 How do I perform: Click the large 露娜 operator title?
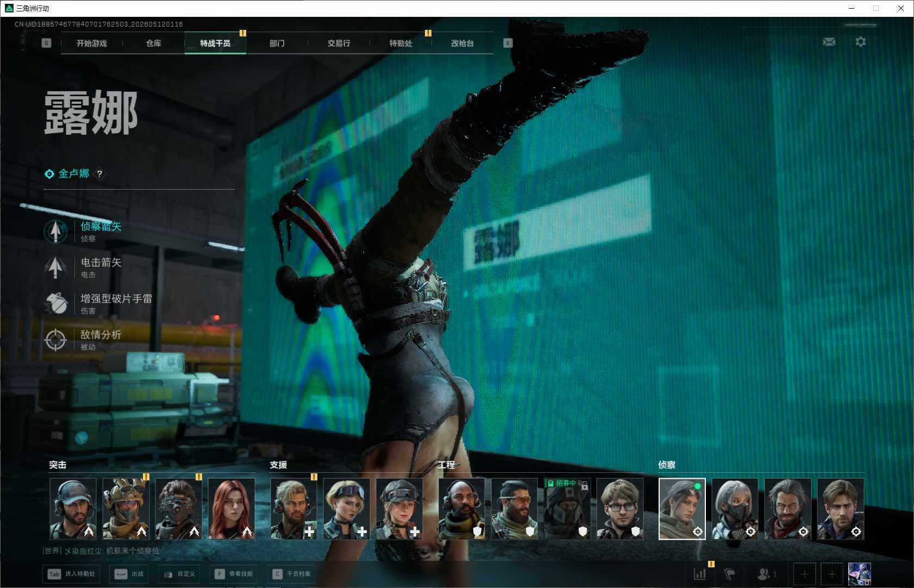click(91, 112)
